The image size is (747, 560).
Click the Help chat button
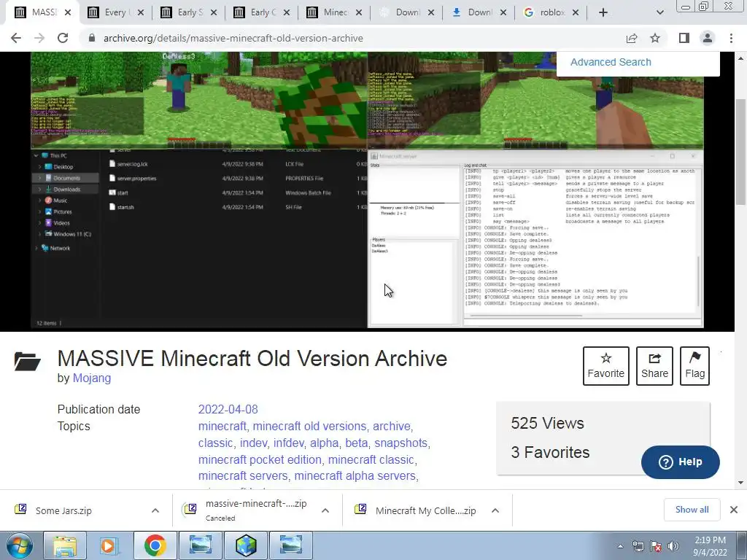[681, 462]
